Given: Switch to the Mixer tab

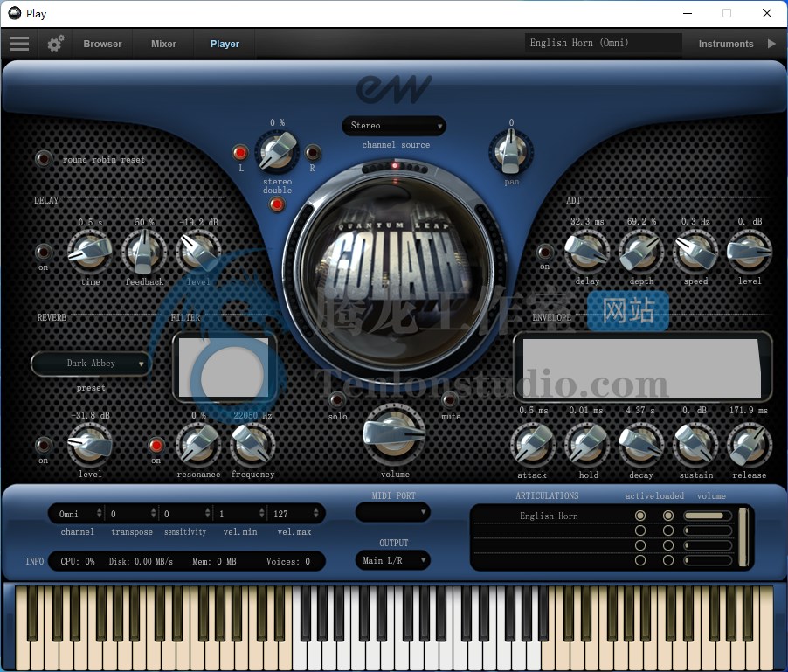Looking at the screenshot, I should [163, 44].
